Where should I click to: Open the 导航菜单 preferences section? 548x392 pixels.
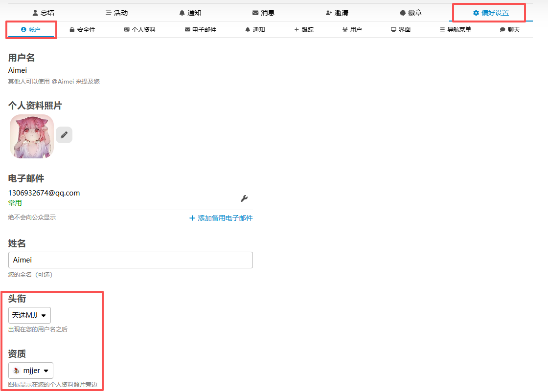pyautogui.click(x=456, y=30)
